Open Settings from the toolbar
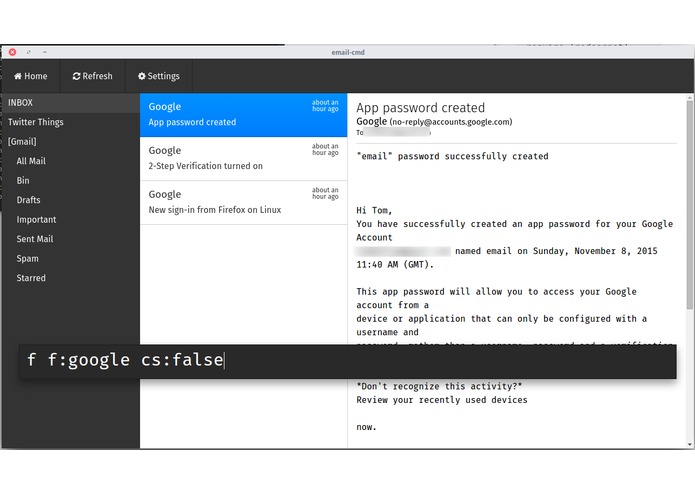This screenshot has height=494, width=695. [159, 76]
